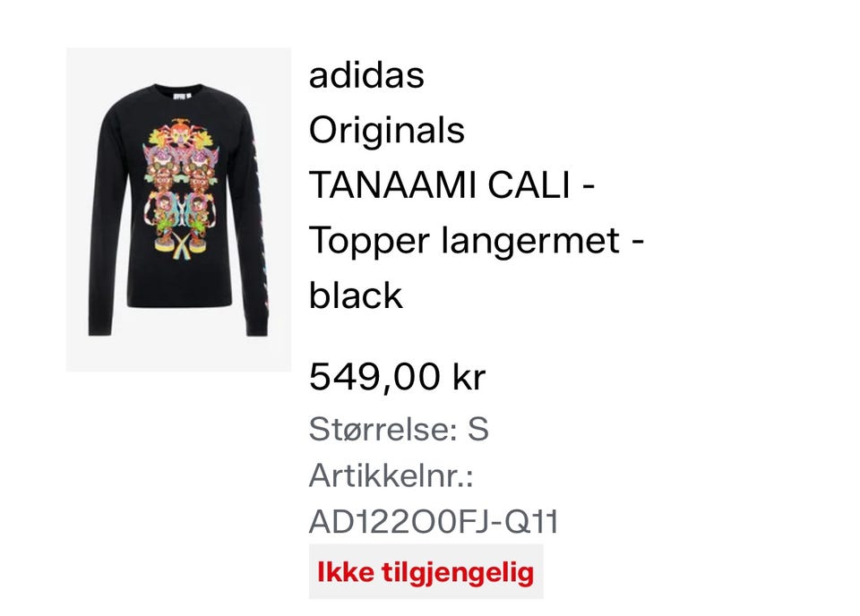This screenshot has height=616, width=860.
Task: Click the crab figure atop shirt graphic
Action: 179,133
